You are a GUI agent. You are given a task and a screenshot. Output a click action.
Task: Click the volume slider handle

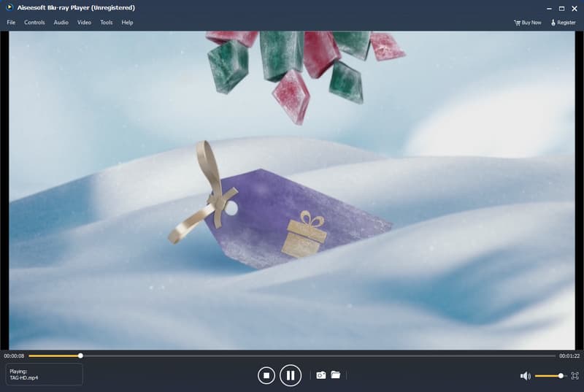click(x=561, y=376)
